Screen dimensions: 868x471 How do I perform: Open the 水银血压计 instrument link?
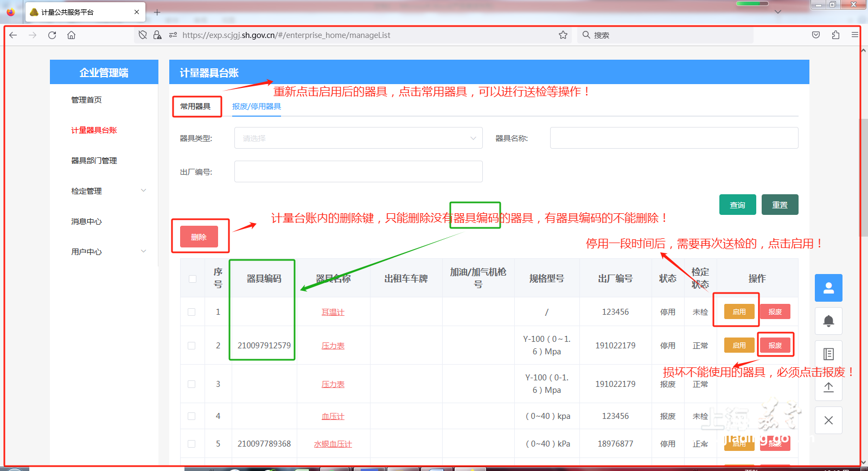point(333,444)
